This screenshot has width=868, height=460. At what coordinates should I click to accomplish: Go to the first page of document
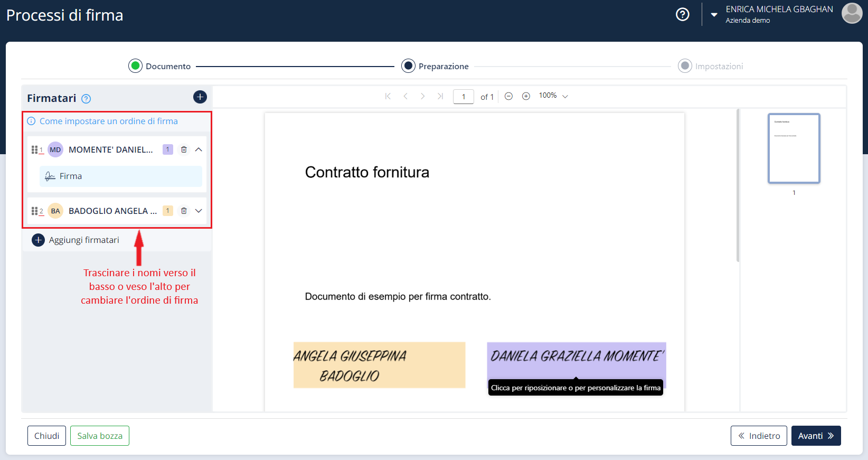coord(388,96)
